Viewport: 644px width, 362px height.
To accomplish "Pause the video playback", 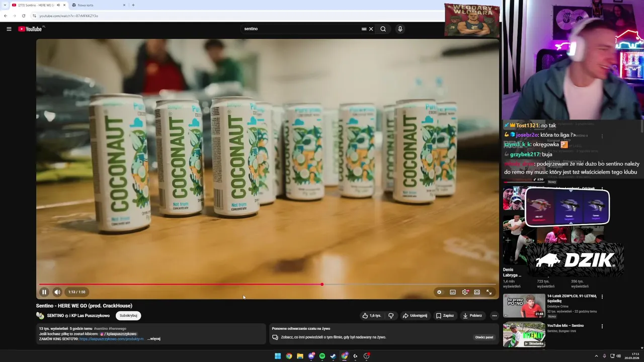I will click(x=44, y=292).
